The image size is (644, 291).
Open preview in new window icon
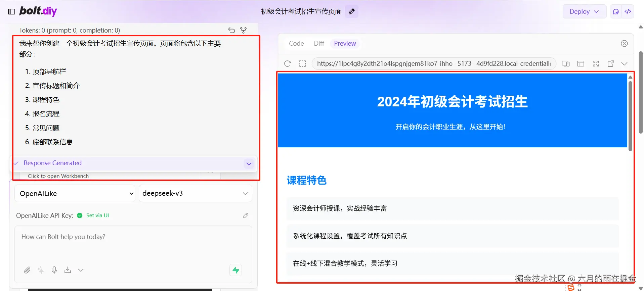click(611, 64)
